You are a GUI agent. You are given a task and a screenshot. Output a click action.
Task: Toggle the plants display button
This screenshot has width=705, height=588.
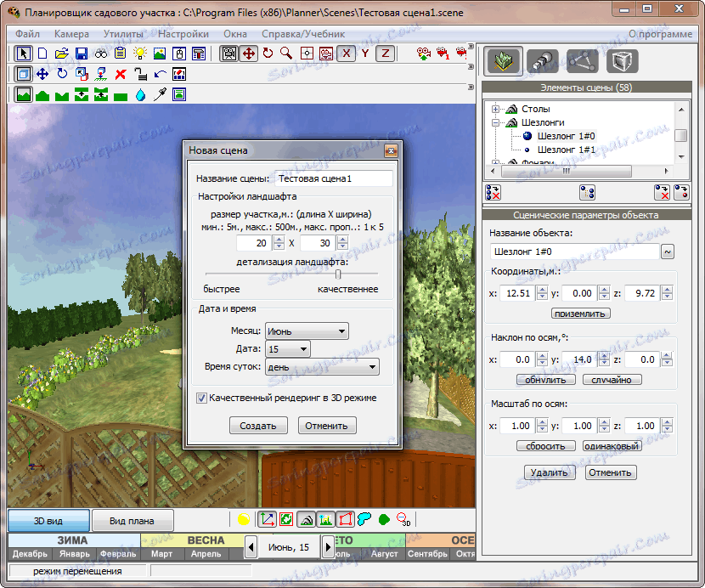pos(325,520)
